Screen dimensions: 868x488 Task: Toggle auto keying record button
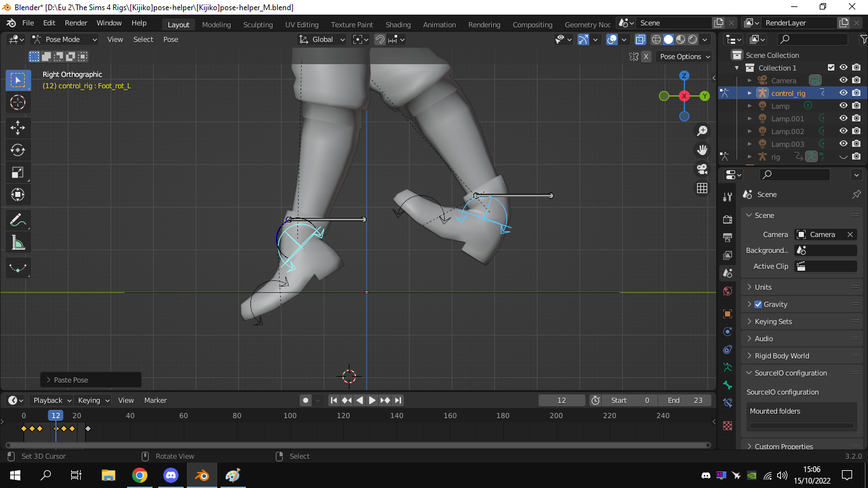click(306, 400)
